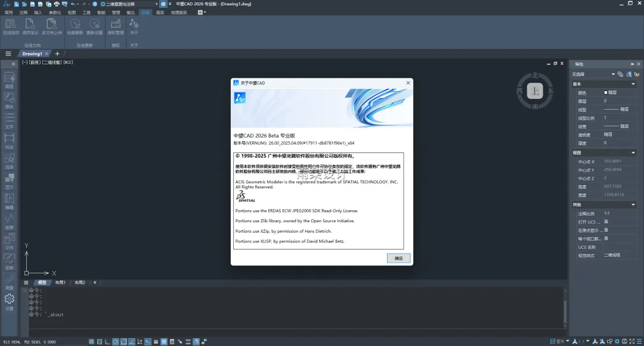Collapse the 视图 properties section
The width and height of the screenshot is (644, 346).
coord(633,152)
